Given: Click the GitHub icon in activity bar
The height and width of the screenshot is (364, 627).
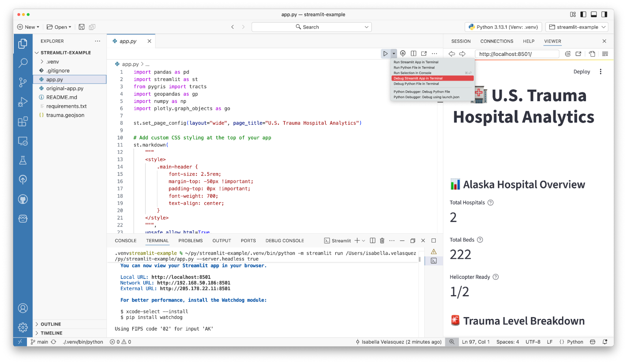Looking at the screenshot, I should click(x=23, y=199).
